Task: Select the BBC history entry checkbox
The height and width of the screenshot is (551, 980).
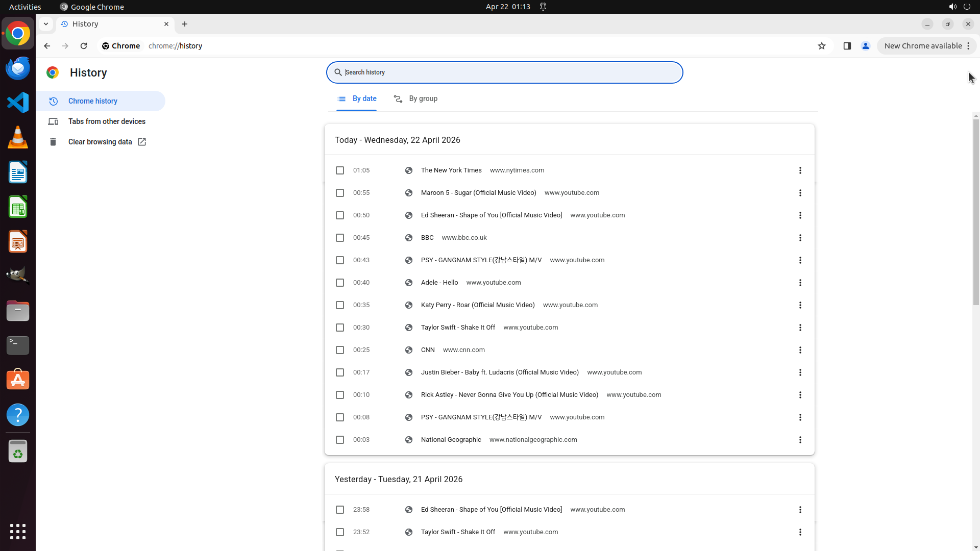Action: pos(340,238)
